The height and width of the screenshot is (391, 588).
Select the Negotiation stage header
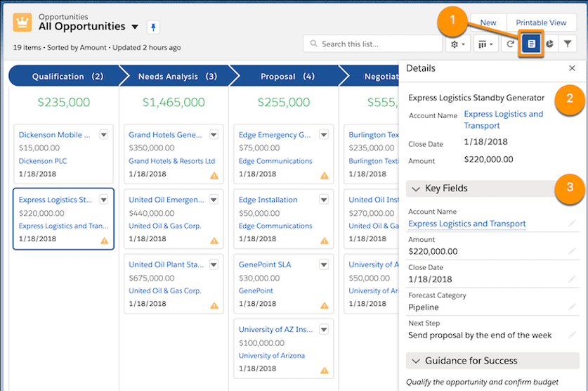pos(371,76)
